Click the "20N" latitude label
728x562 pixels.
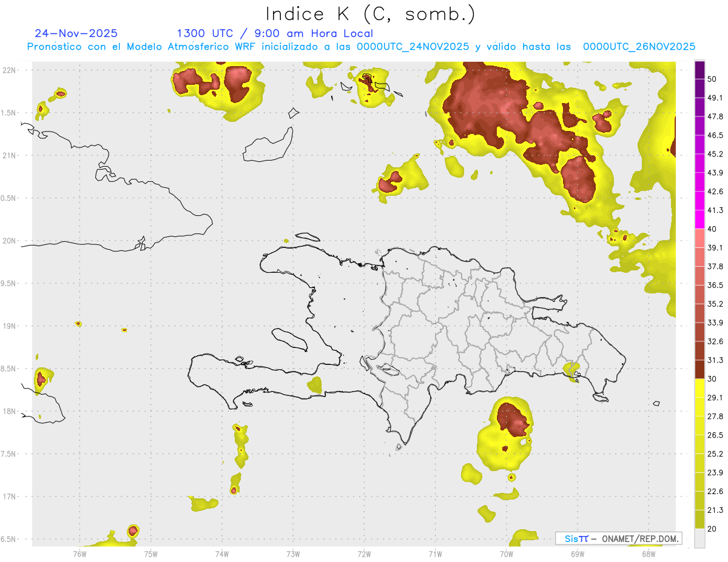point(9,241)
